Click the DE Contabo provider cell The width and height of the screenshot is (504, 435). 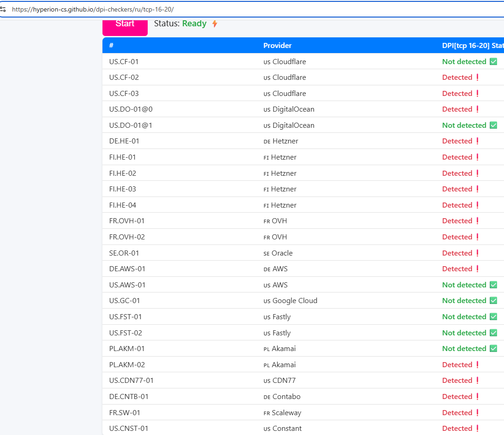click(x=282, y=396)
